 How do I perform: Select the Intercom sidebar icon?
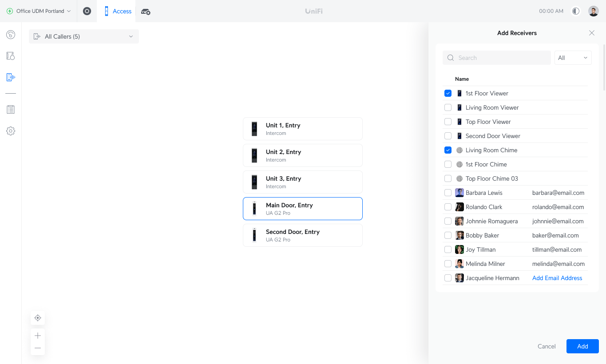11,77
